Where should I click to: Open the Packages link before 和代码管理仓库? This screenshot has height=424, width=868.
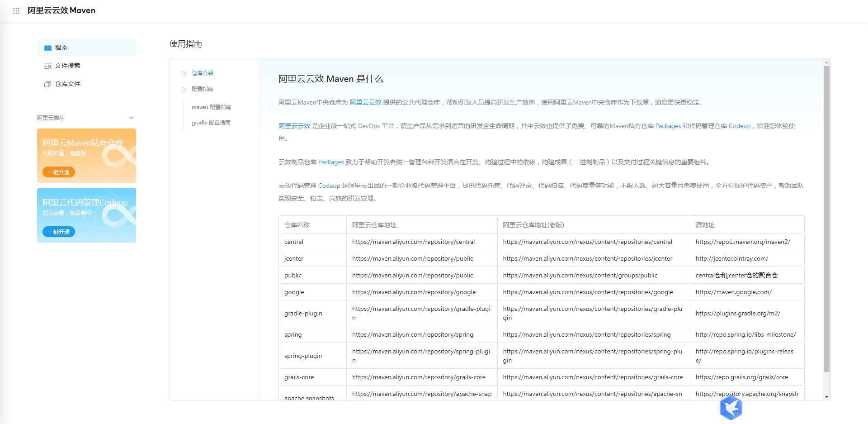tap(668, 126)
